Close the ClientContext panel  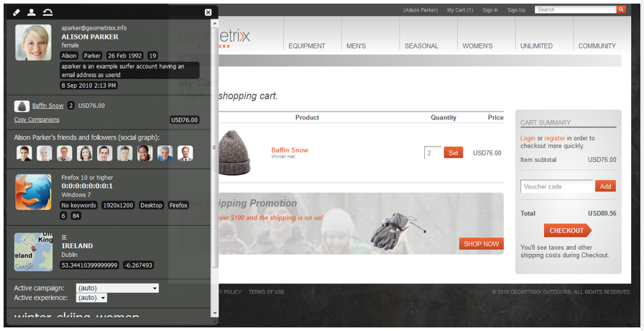click(208, 12)
